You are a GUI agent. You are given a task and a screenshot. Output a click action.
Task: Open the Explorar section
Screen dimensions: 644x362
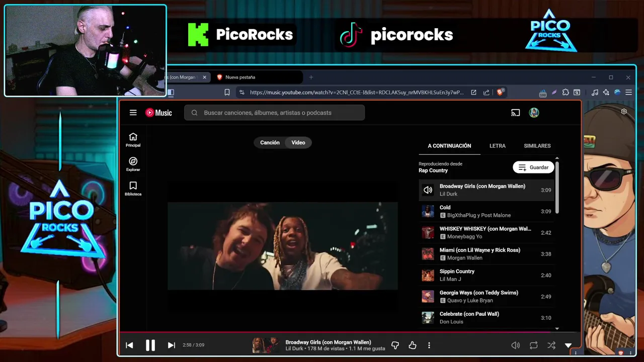point(133,164)
